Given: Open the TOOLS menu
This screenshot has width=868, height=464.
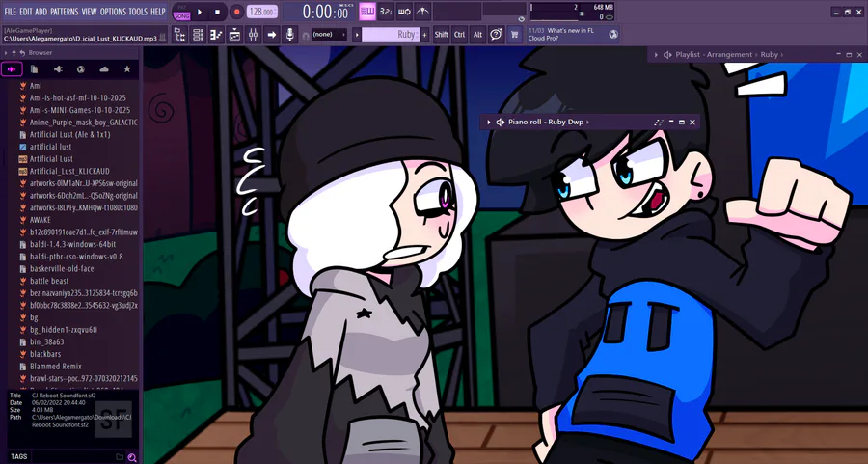Looking at the screenshot, I should click(138, 12).
